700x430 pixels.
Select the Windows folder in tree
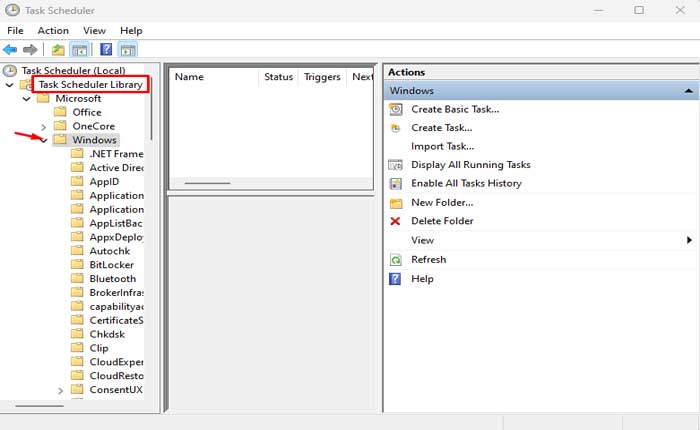94,140
